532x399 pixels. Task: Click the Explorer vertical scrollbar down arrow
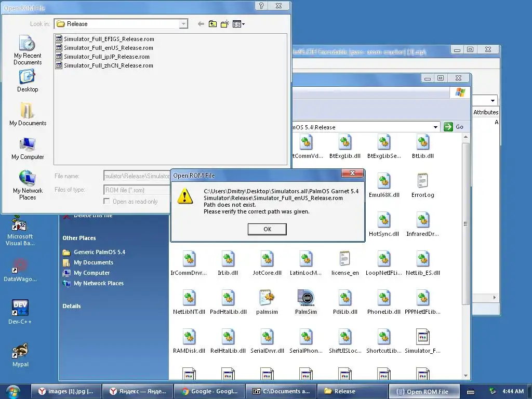(466, 375)
